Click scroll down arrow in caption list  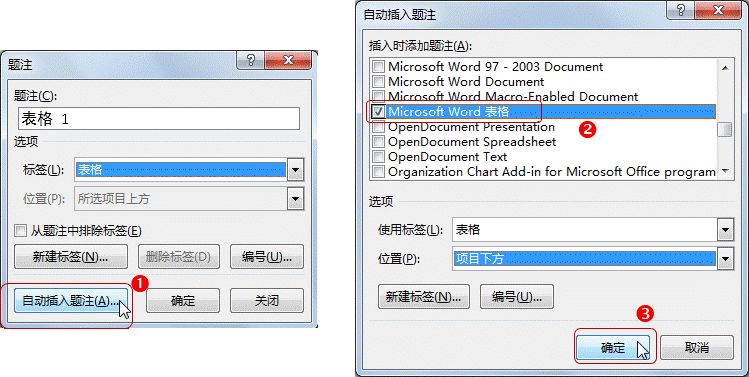point(726,171)
